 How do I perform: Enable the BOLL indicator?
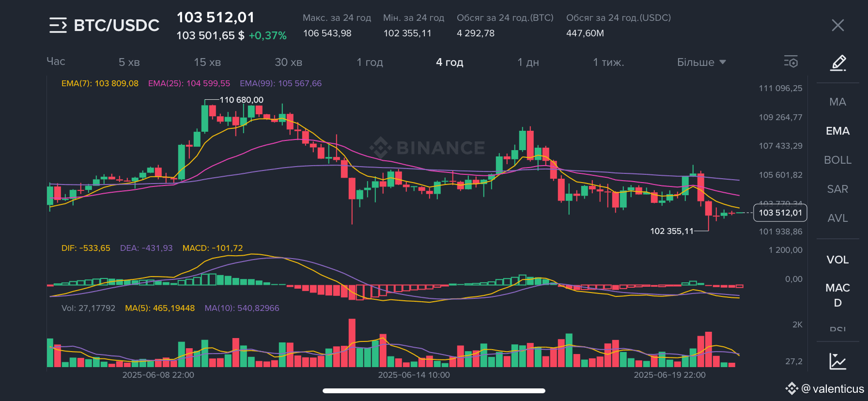[x=837, y=160]
